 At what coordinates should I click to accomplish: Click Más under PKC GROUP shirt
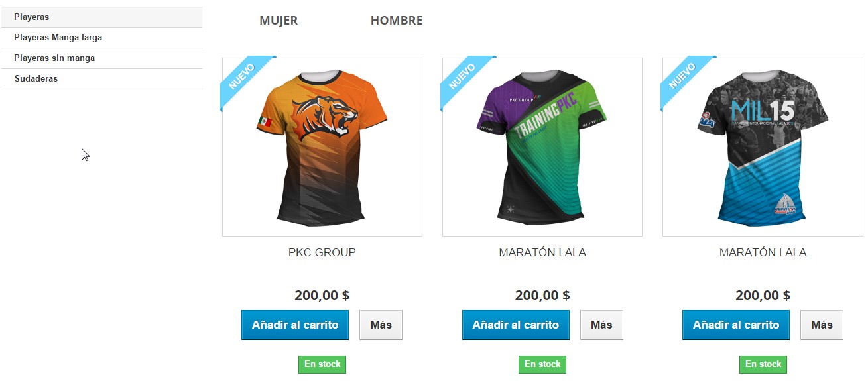381,325
